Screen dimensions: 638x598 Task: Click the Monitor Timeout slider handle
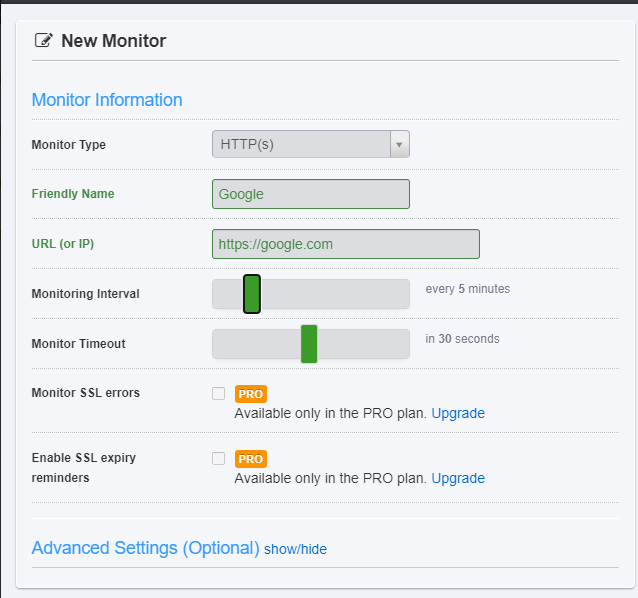[309, 344]
